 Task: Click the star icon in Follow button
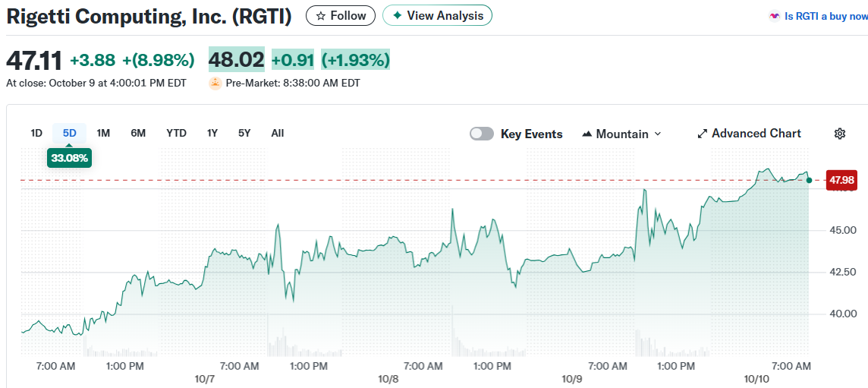(321, 16)
